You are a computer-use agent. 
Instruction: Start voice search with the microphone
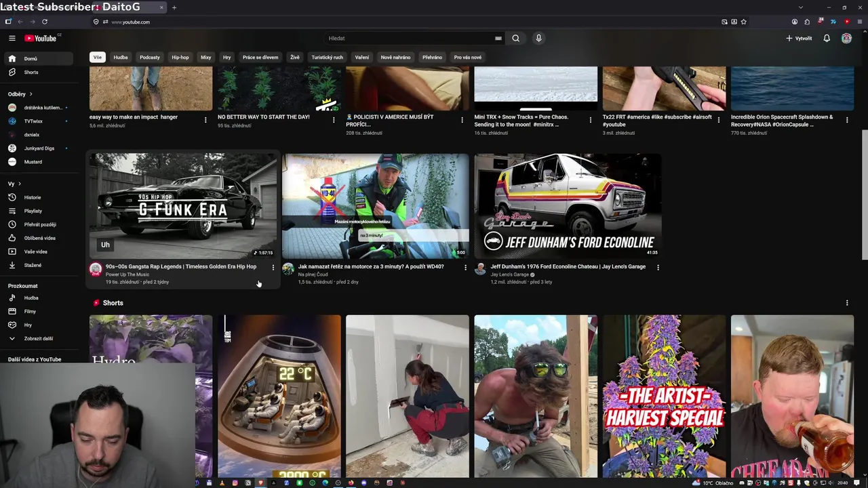[x=538, y=39]
